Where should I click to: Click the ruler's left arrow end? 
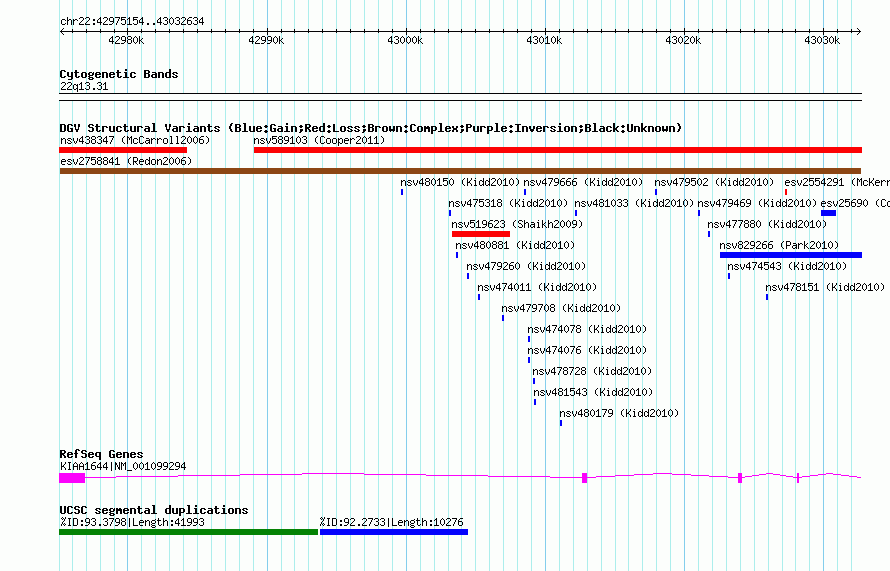(62, 31)
